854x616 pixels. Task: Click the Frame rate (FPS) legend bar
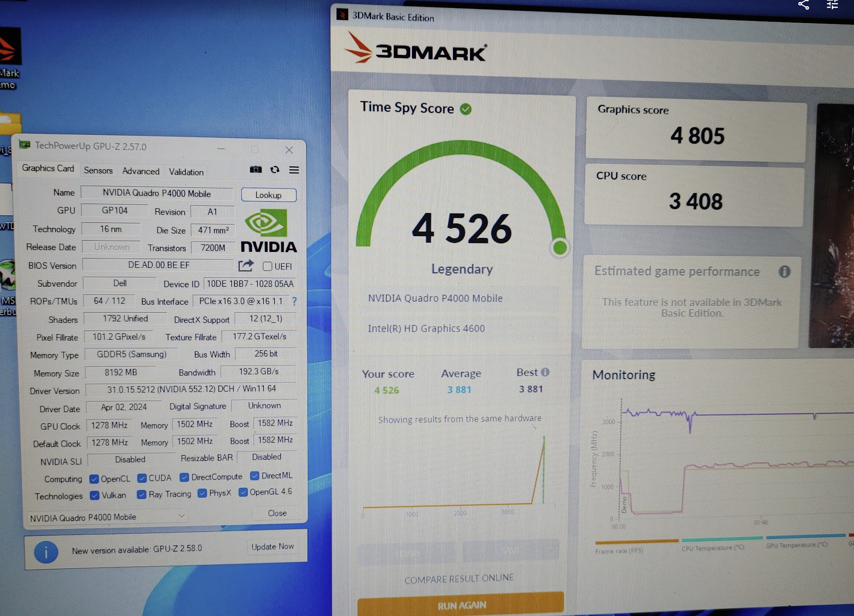636,541
